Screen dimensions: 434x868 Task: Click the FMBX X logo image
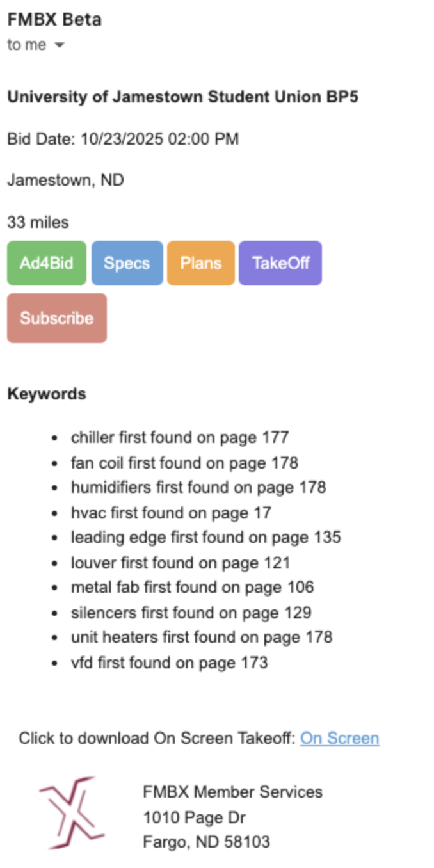coord(72,813)
